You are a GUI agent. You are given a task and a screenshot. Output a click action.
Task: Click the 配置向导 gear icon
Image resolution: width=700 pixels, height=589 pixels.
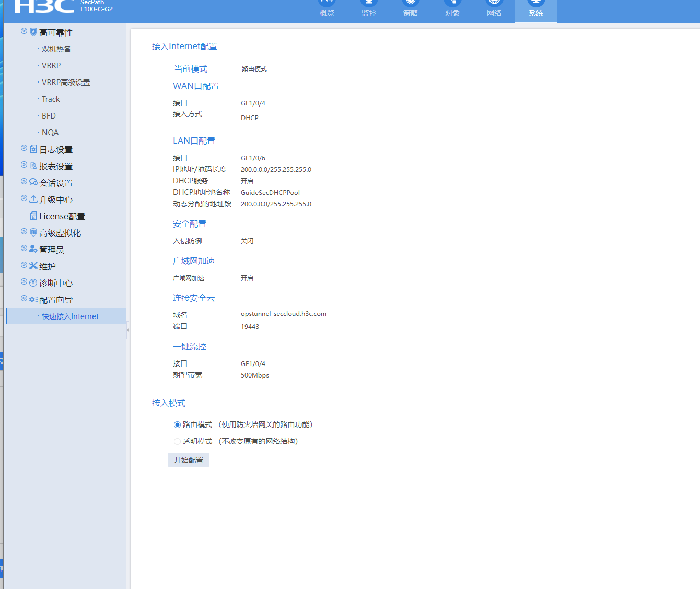[x=33, y=299]
